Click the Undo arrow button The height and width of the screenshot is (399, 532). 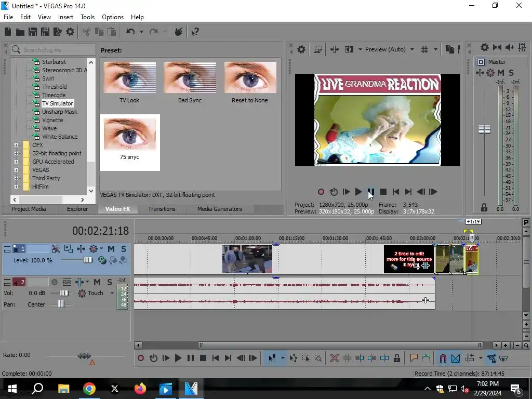click(130, 32)
